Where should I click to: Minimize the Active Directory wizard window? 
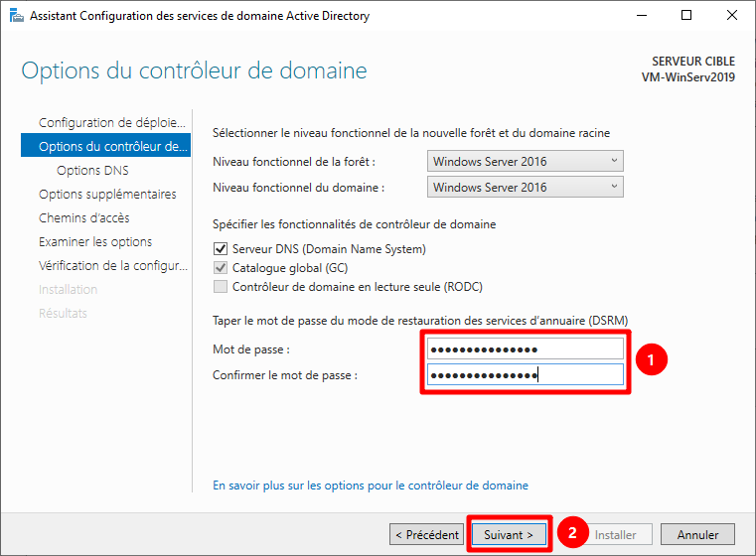(641, 15)
